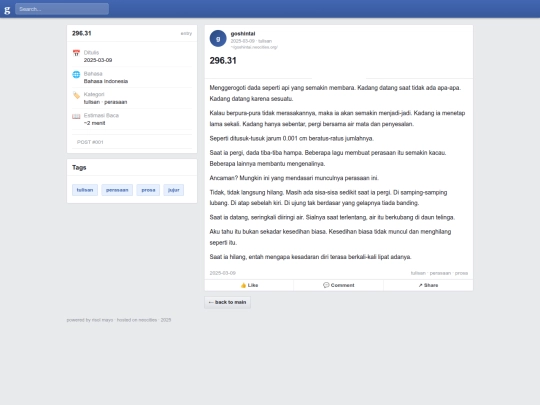
Task: Open the Comment action
Action: 339,285
